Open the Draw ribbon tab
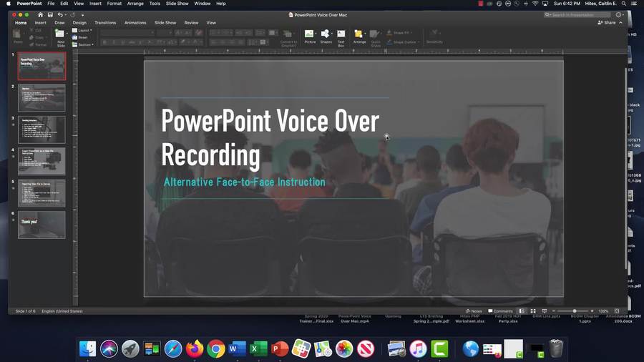 (x=59, y=23)
